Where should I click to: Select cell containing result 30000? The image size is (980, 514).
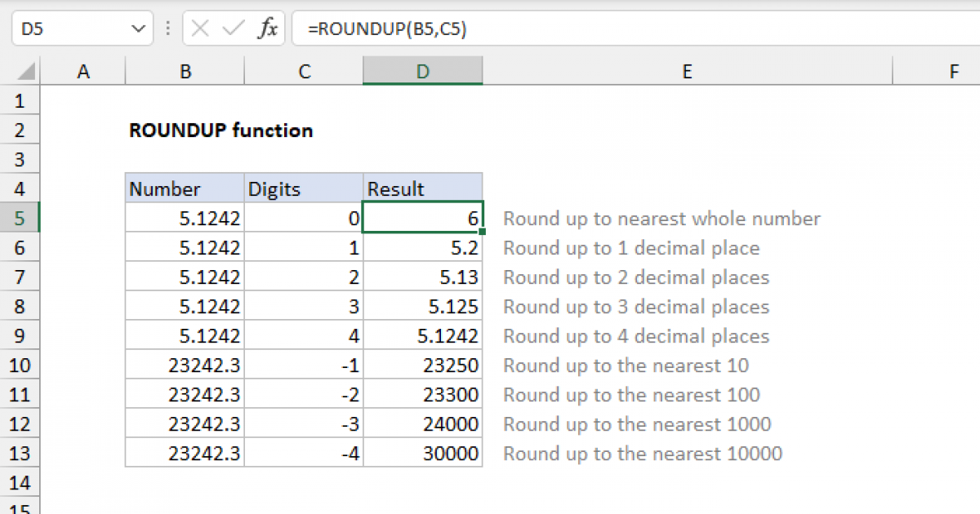click(422, 454)
